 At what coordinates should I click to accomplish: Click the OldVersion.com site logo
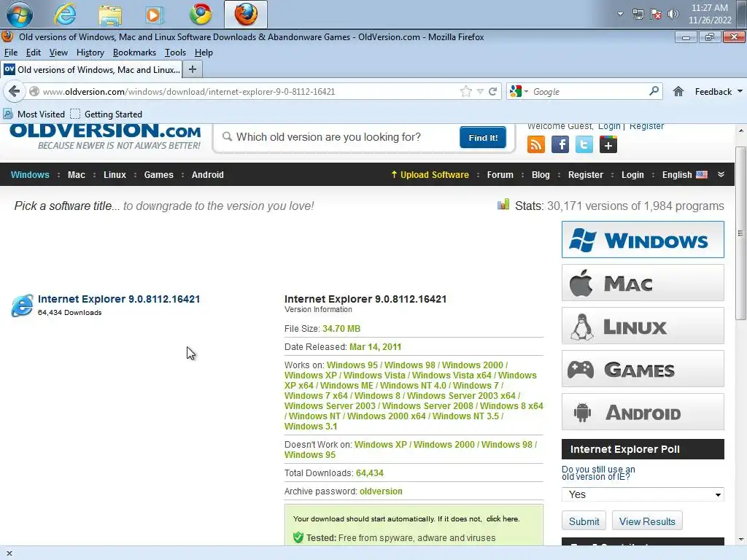(105, 136)
